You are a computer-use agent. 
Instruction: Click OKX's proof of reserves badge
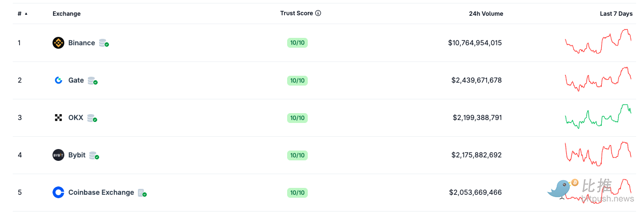92,118
